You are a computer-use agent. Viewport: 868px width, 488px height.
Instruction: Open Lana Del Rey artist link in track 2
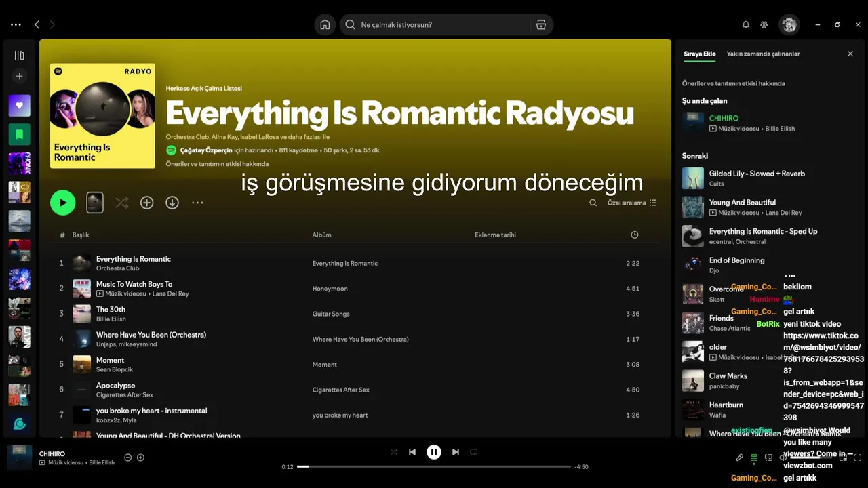[170, 293]
